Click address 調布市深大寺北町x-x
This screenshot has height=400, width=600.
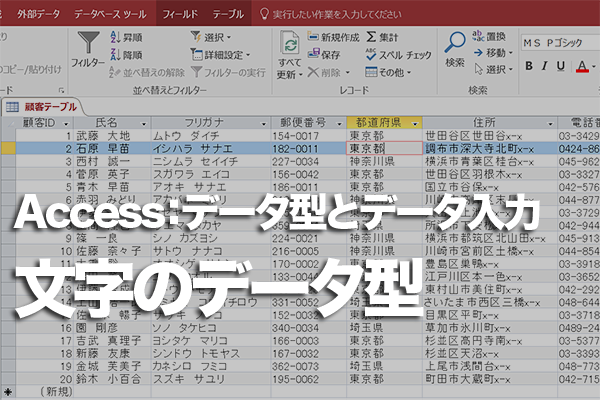[490, 149]
